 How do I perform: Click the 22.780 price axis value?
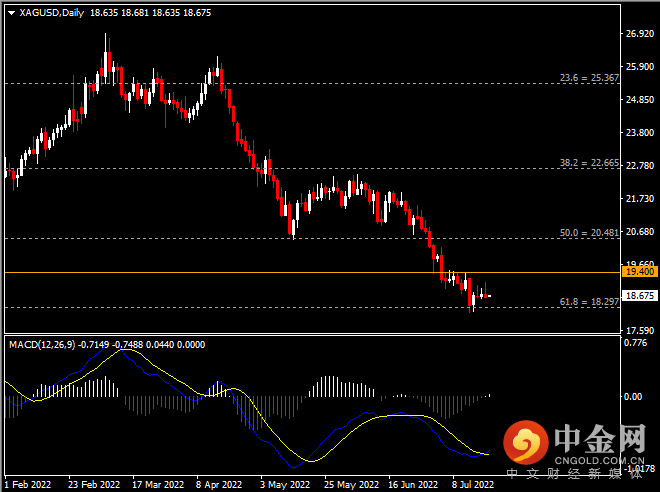(640, 166)
